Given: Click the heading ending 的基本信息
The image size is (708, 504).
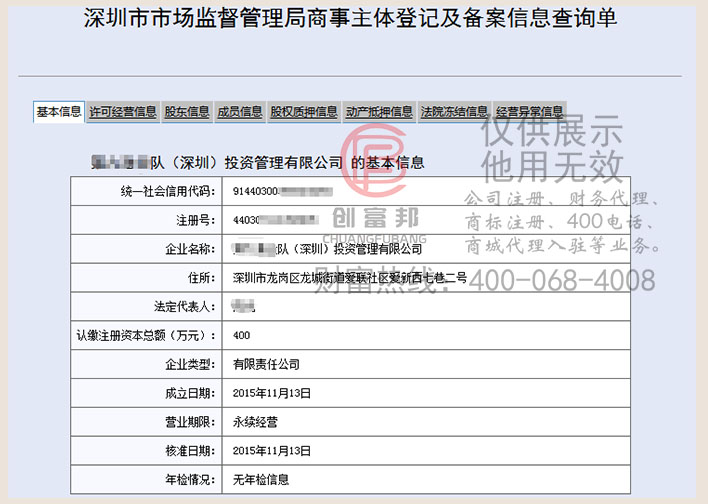Looking at the screenshot, I should click(x=258, y=163).
